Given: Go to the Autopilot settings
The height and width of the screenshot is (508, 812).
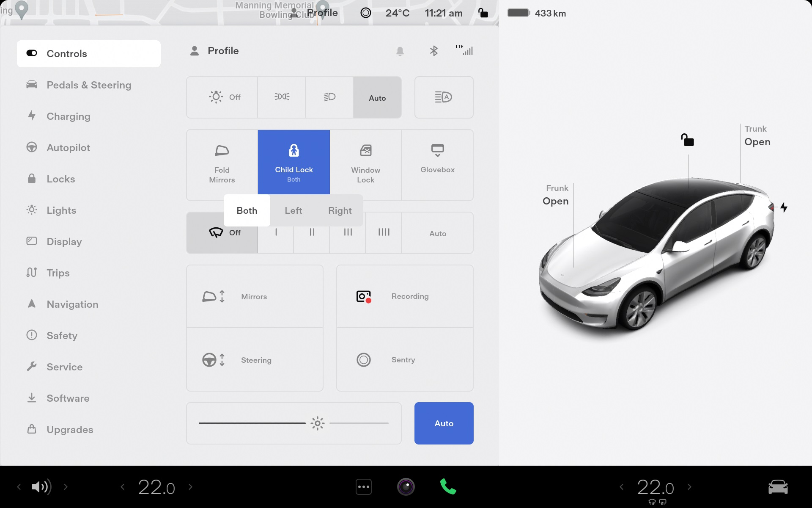Looking at the screenshot, I should click(68, 148).
